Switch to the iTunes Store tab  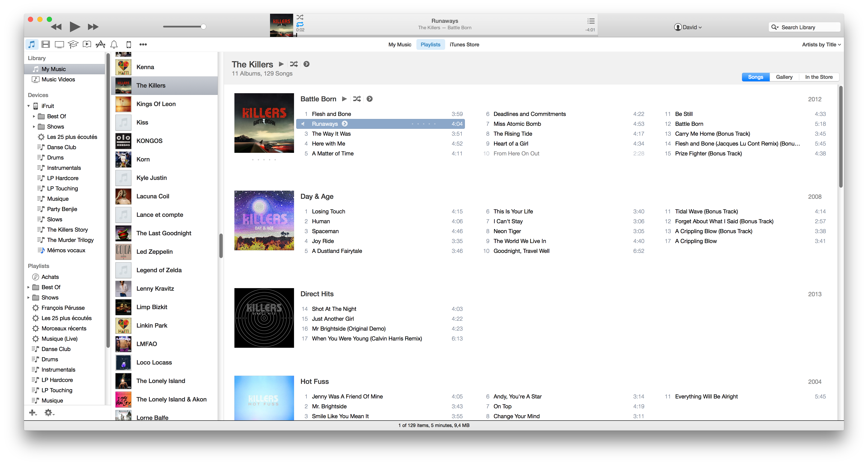pyautogui.click(x=464, y=44)
